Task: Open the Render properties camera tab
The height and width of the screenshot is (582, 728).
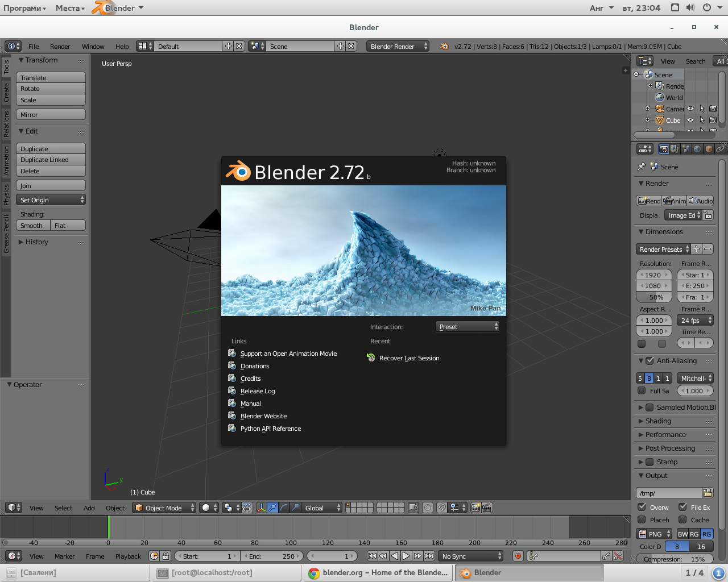Action: (663, 149)
